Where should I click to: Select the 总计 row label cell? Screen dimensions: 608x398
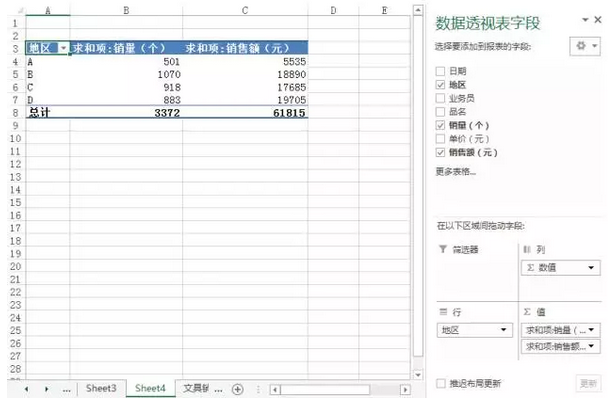[x=48, y=113]
